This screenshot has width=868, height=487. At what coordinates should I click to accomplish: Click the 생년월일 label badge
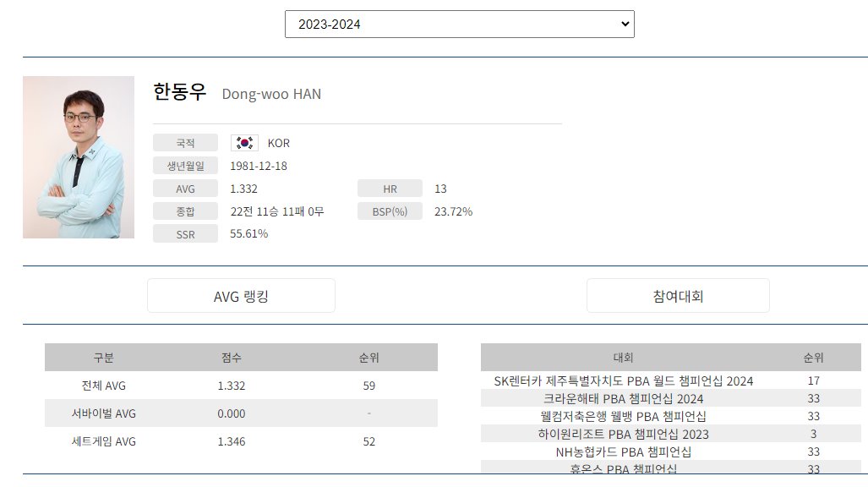(184, 165)
